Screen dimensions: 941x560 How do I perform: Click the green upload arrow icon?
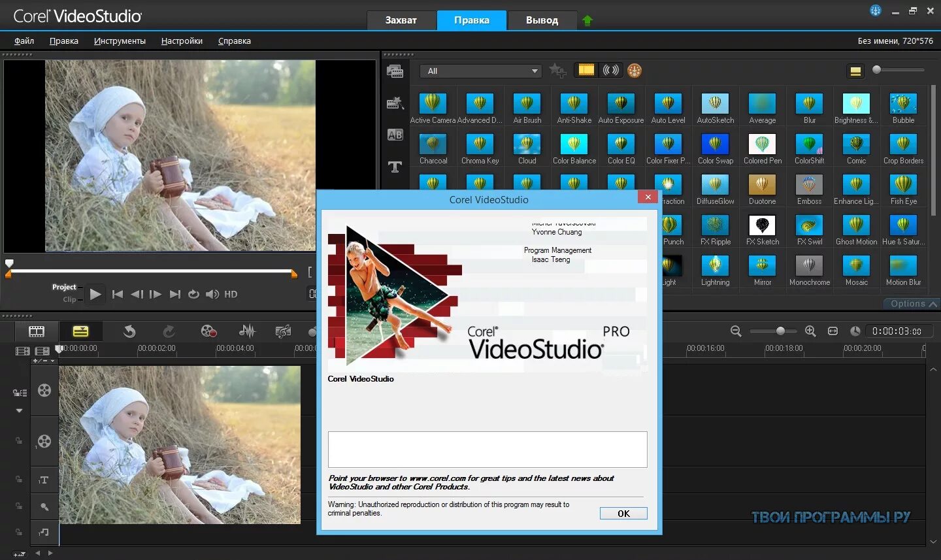(x=587, y=20)
